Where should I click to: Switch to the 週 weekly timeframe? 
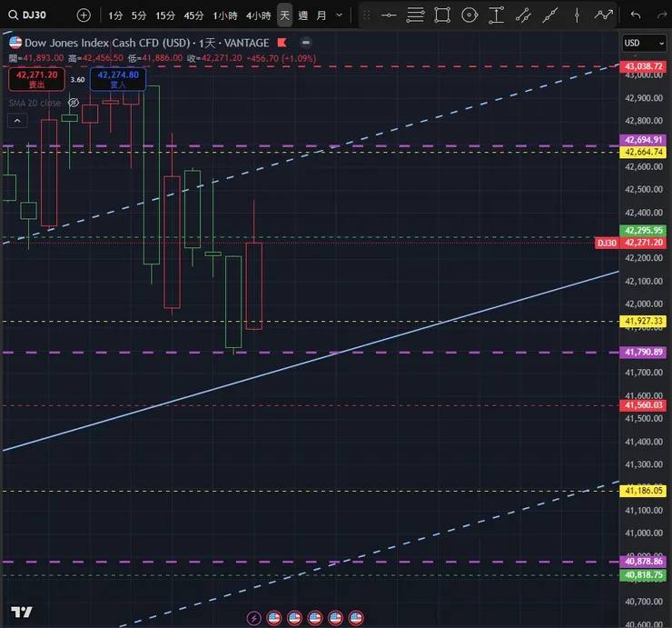point(303,15)
